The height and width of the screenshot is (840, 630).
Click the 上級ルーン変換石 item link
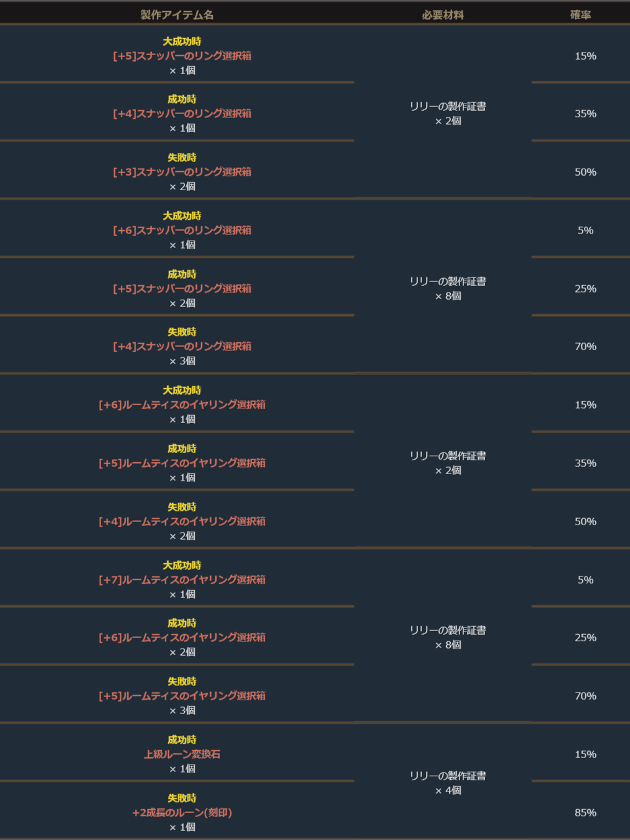point(182,754)
